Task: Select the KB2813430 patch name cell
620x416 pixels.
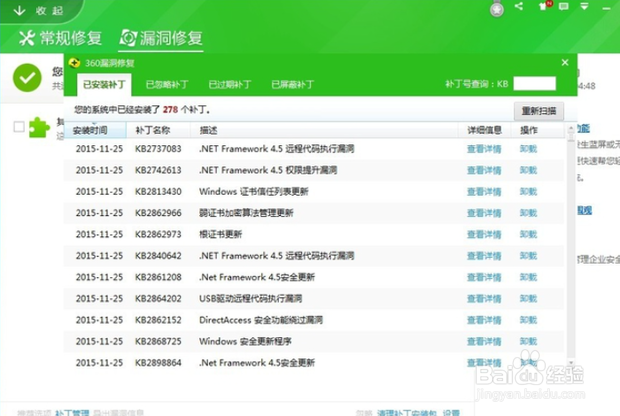Action: [x=158, y=191]
